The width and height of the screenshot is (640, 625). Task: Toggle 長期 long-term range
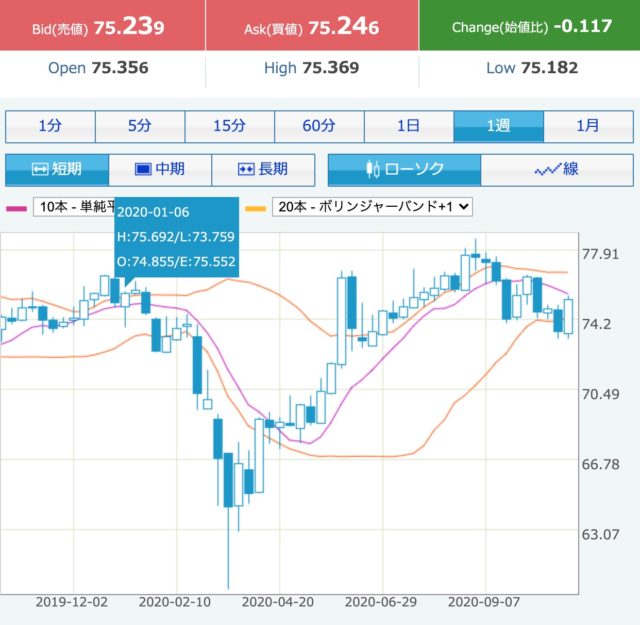pos(263,169)
